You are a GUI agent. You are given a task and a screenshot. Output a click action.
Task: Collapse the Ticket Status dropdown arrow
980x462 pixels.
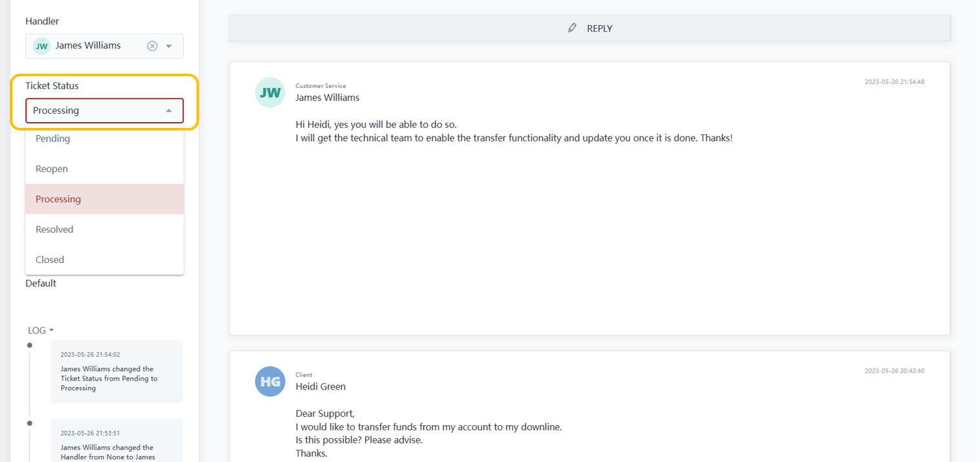pyautogui.click(x=169, y=110)
